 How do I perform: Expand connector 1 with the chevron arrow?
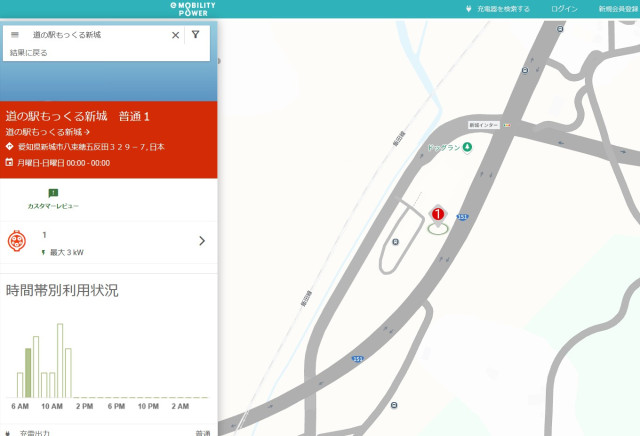tap(202, 241)
